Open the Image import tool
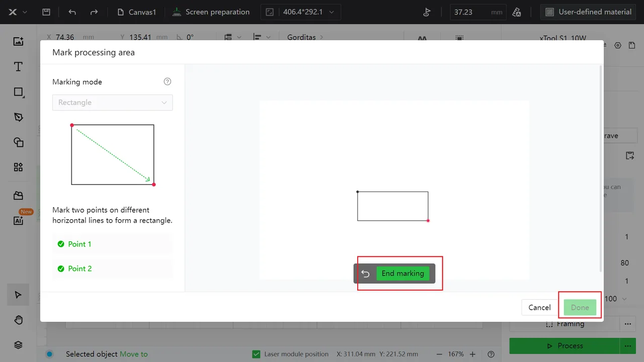 (18, 41)
